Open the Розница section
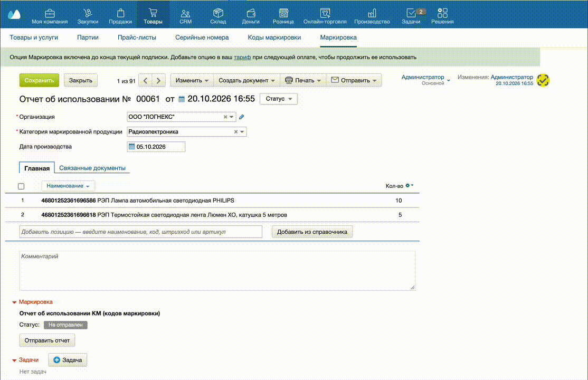This screenshot has height=380, width=588. click(283, 16)
